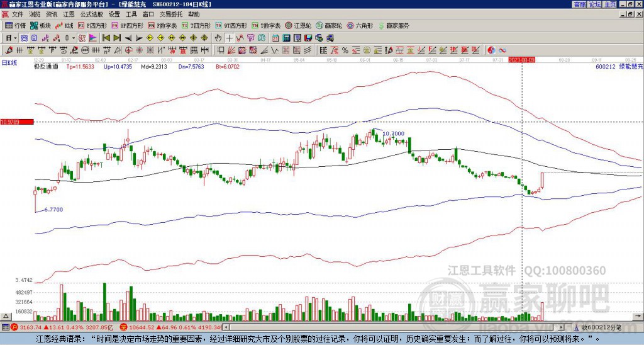Select the hand pan tool
The height and width of the screenshot is (345, 644).
pyautogui.click(x=218, y=38)
